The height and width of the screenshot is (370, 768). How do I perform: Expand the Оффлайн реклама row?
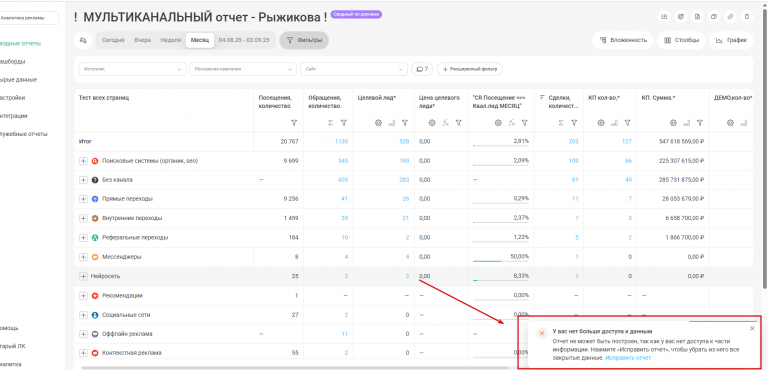click(83, 334)
